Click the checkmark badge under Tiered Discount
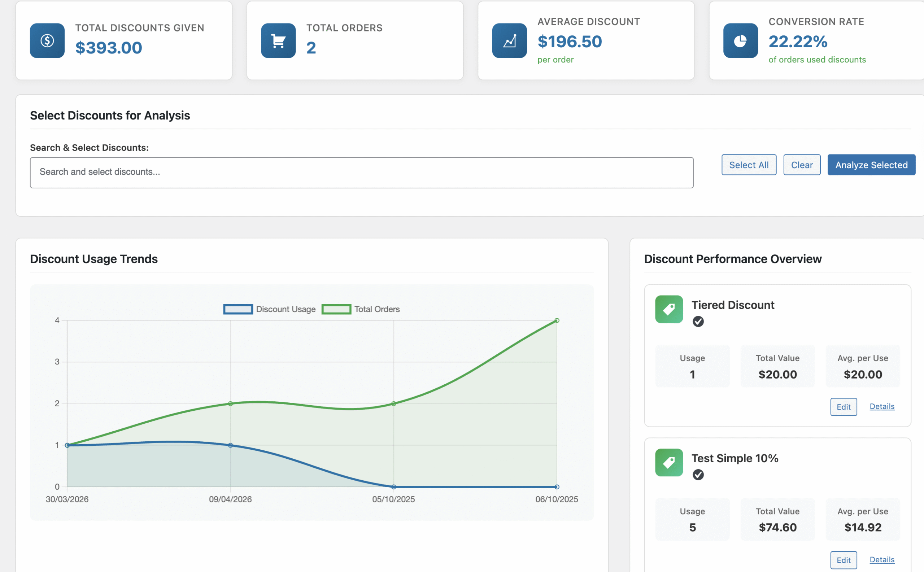 tap(698, 322)
